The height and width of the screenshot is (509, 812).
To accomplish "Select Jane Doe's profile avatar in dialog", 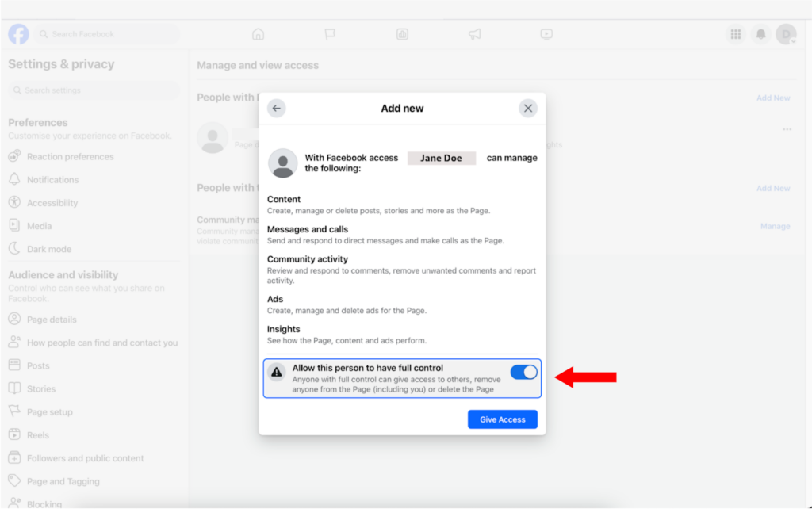I will (283, 163).
